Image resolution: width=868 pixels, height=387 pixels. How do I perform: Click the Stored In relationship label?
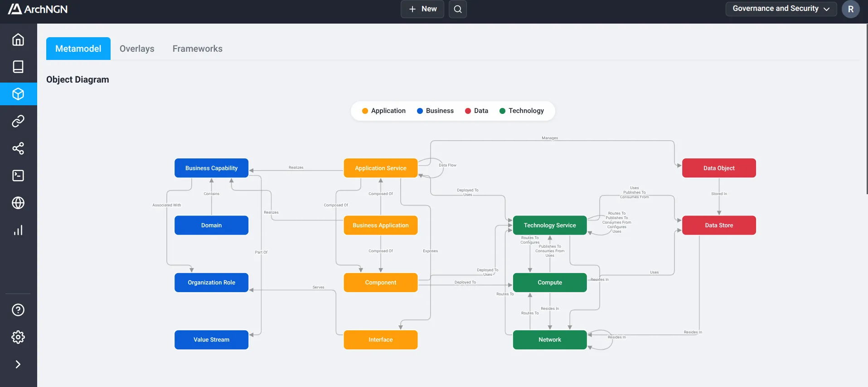(719, 194)
